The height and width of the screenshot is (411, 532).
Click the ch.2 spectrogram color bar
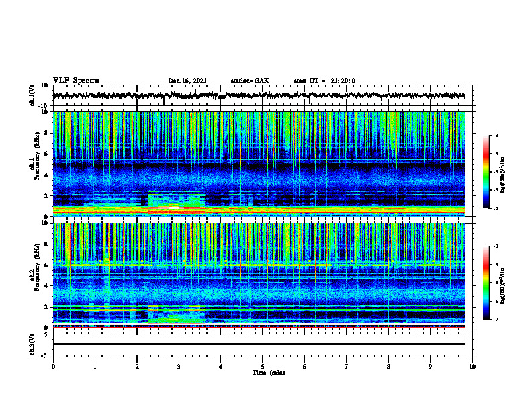(x=486, y=283)
